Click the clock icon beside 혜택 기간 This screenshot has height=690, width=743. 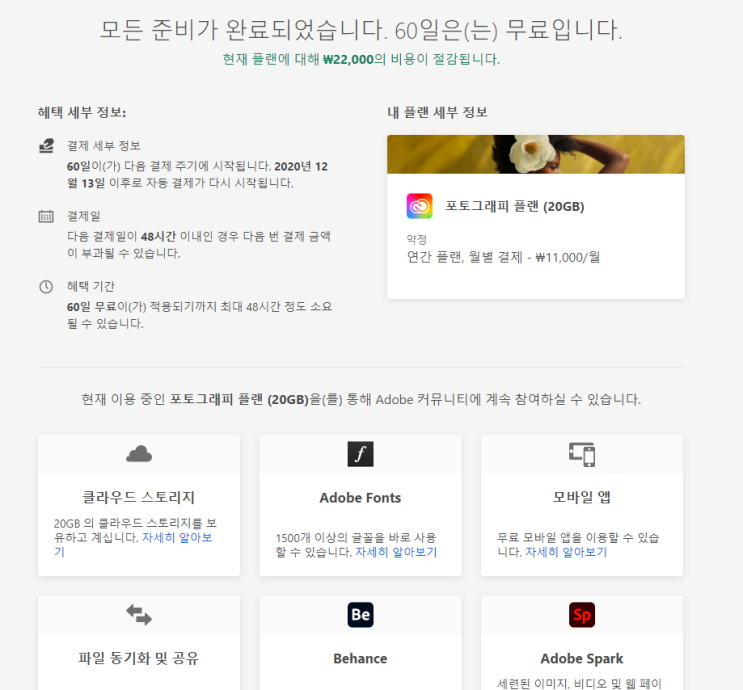46,287
